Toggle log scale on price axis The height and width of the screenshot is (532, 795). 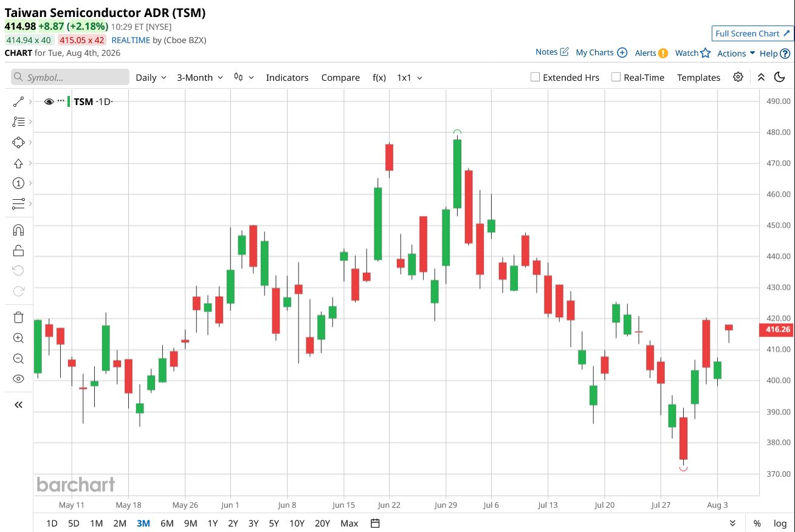(780, 523)
